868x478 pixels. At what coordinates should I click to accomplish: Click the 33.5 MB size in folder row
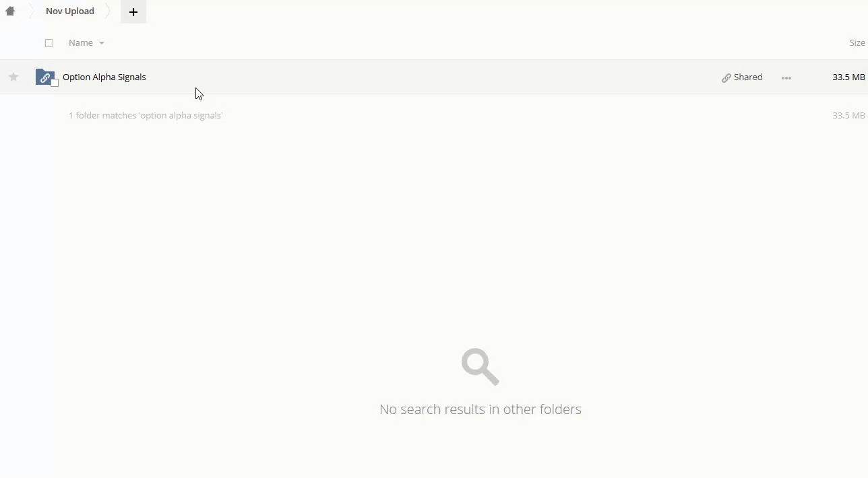point(848,77)
